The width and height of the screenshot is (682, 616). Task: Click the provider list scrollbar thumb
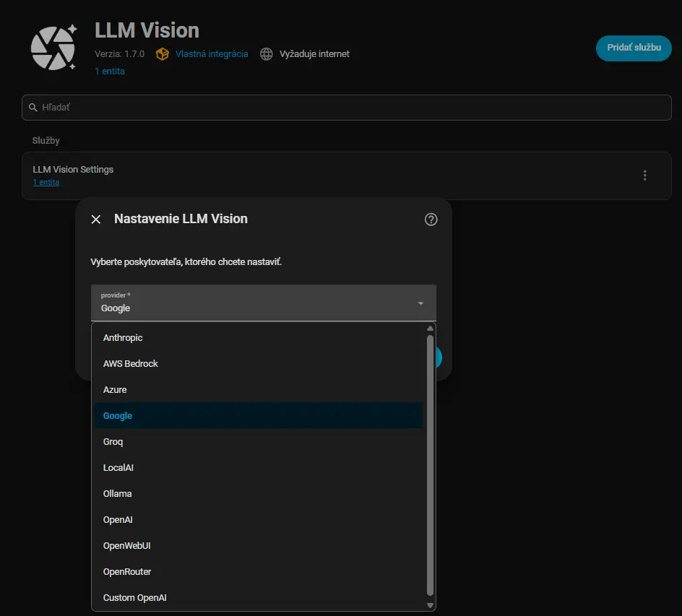430,465
